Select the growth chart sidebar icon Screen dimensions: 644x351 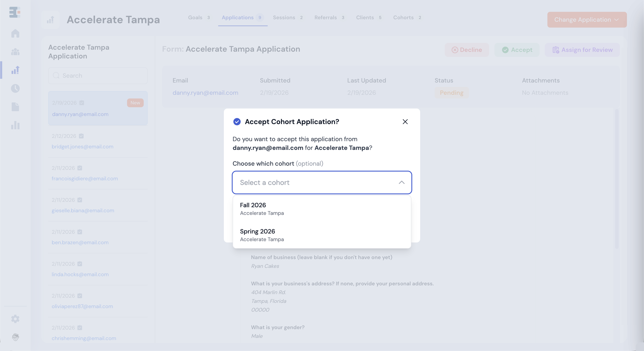15,70
